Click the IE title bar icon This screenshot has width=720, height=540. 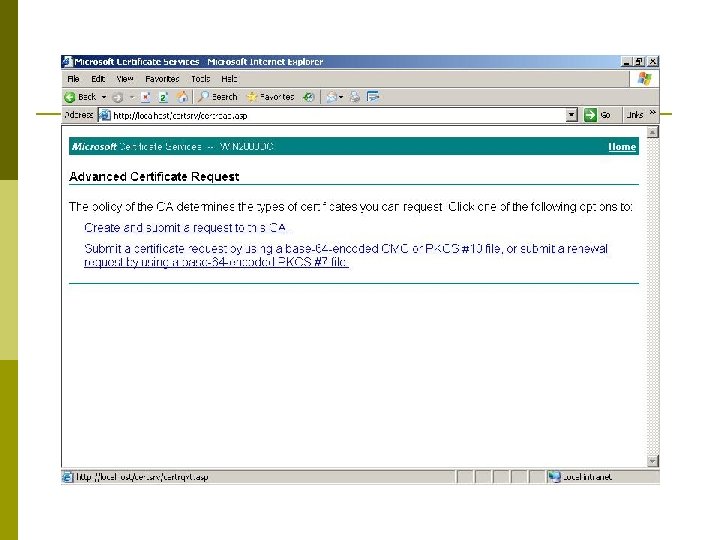pyautogui.click(x=68, y=62)
